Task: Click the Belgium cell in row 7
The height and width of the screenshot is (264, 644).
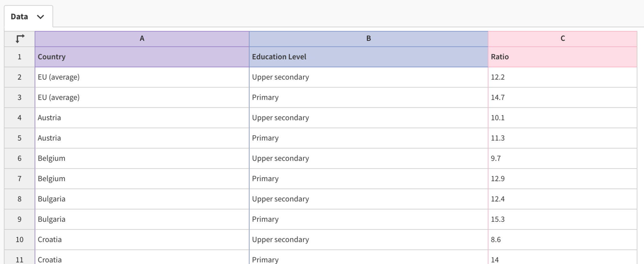Action: [142, 179]
